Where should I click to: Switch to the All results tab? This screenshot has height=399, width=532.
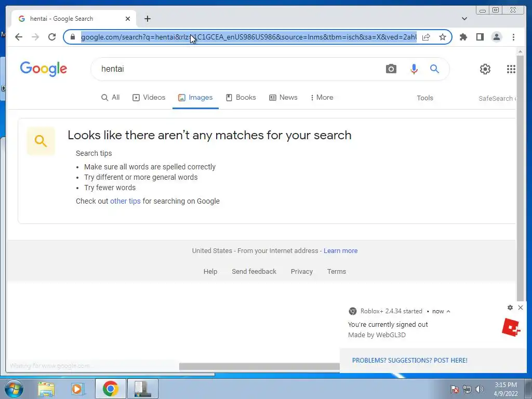(110, 97)
